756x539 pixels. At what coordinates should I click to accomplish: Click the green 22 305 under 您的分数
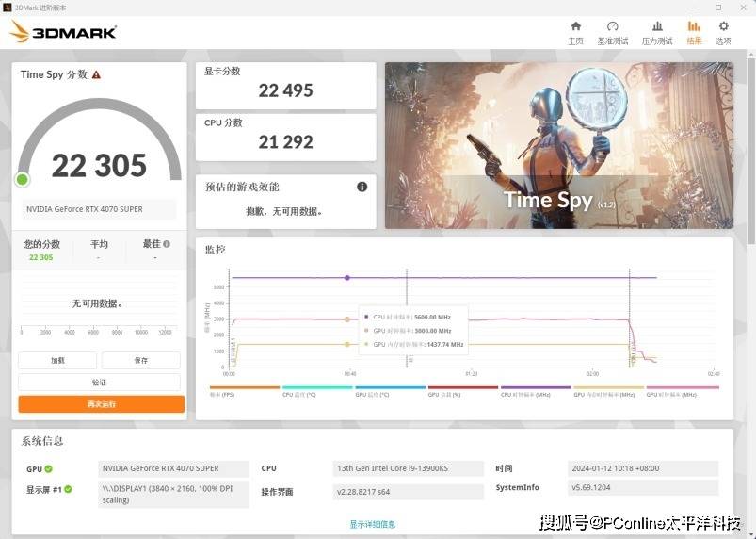coord(41,257)
